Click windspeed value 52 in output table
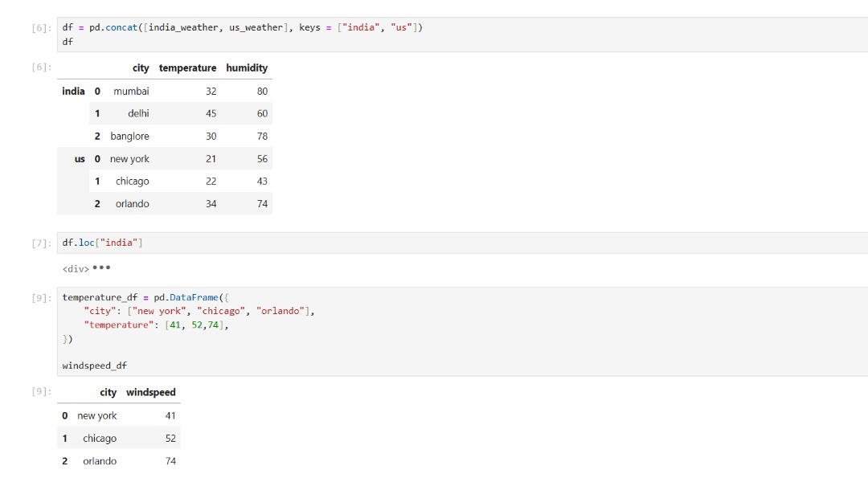This screenshot has width=868, height=486. pos(170,439)
